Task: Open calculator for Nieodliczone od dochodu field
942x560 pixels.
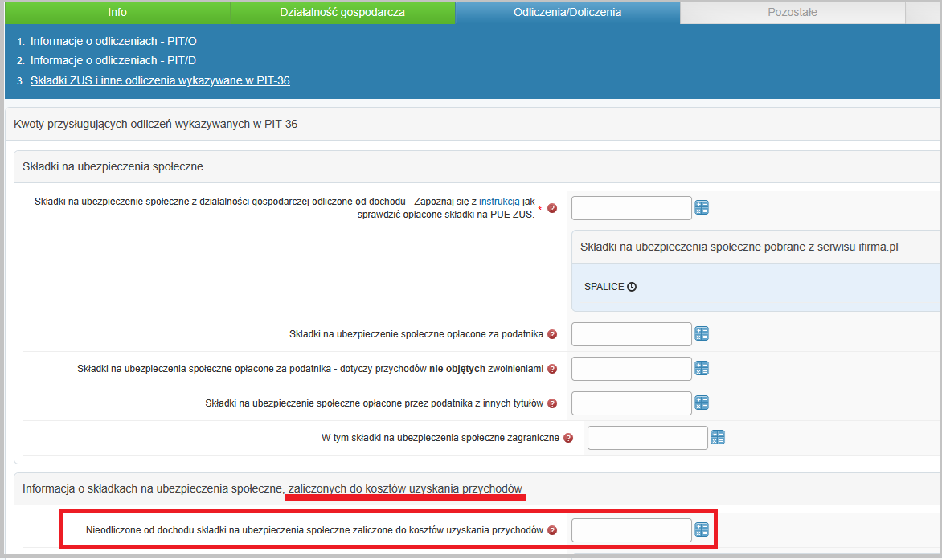Action: pos(702,530)
